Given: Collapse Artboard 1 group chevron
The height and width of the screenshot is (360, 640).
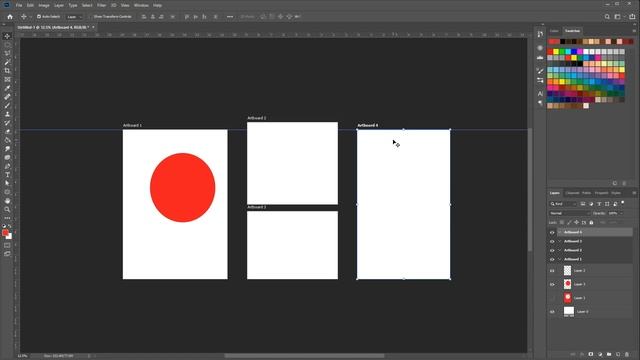Looking at the screenshot, I should point(560,259).
